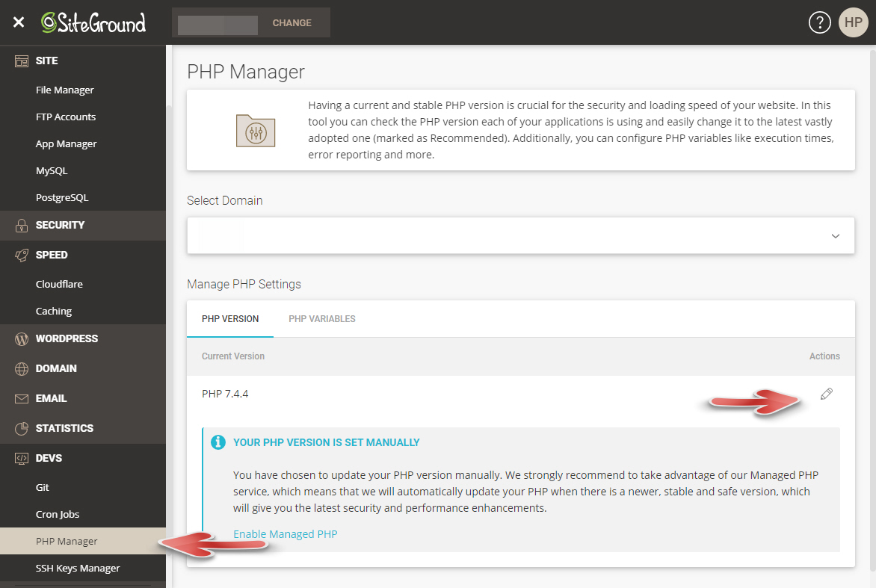Expand the EMAIL section
The image size is (876, 588).
[83, 399]
